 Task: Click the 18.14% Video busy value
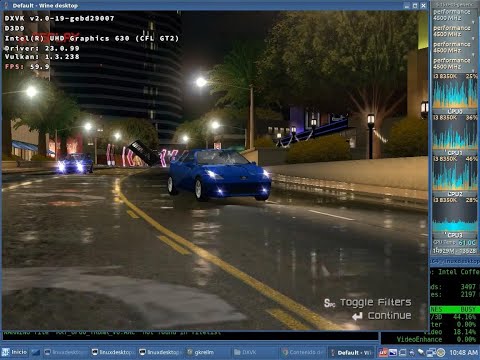click(x=464, y=332)
